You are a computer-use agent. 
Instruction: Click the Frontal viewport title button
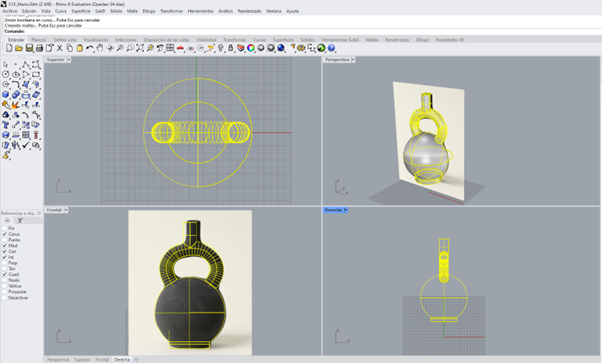coord(54,210)
